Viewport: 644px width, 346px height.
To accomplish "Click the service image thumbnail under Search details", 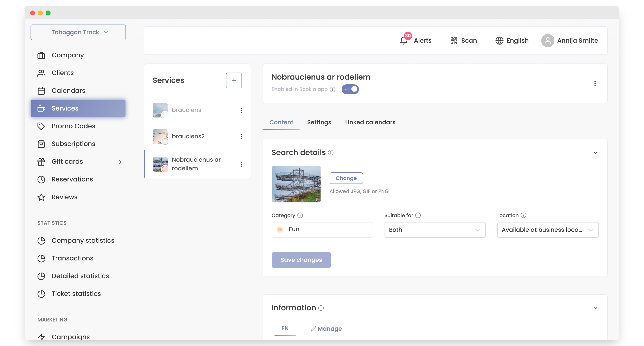I will 296,184.
